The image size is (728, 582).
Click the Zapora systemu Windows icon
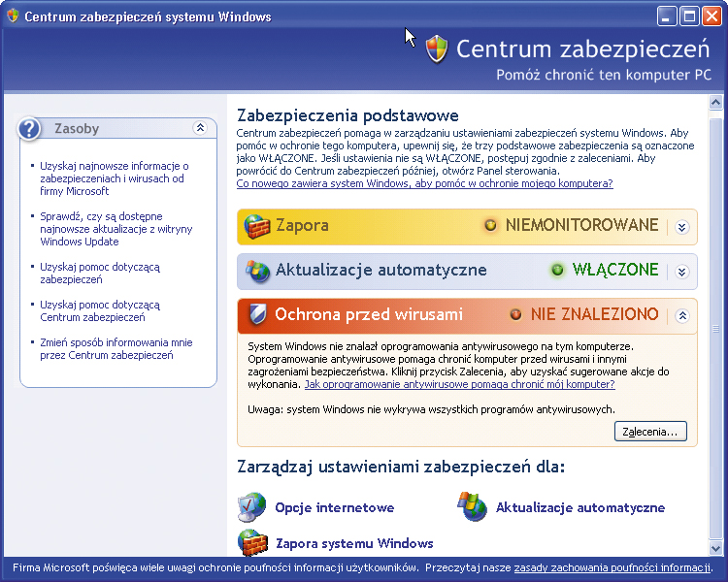[x=252, y=543]
